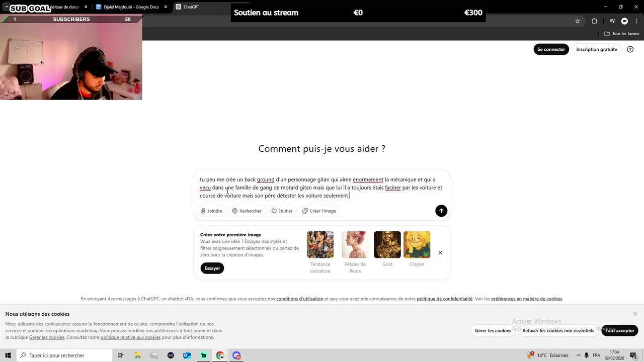Viewport: 644px width, 362px height.
Task: Click the Joindre attachment button
Action: 211,211
